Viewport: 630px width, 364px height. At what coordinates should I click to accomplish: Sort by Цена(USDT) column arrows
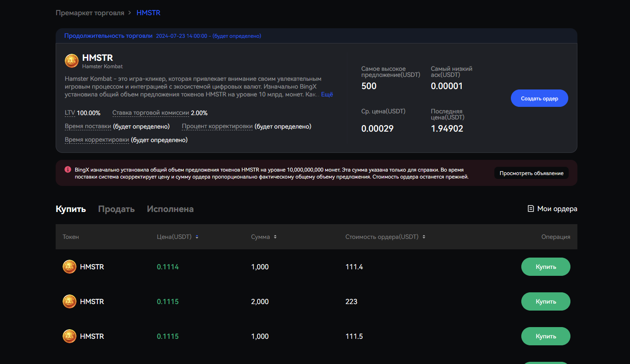click(197, 237)
